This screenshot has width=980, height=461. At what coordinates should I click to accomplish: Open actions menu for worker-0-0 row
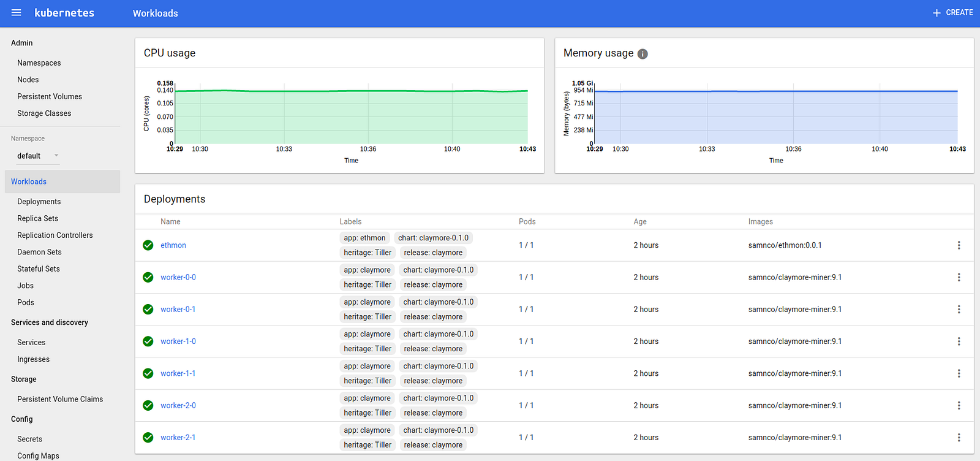[x=959, y=277]
